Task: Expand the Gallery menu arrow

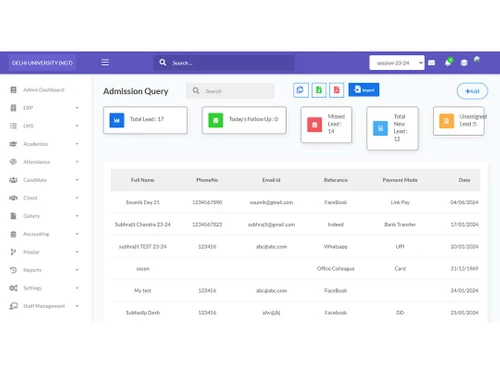Action: point(77,216)
